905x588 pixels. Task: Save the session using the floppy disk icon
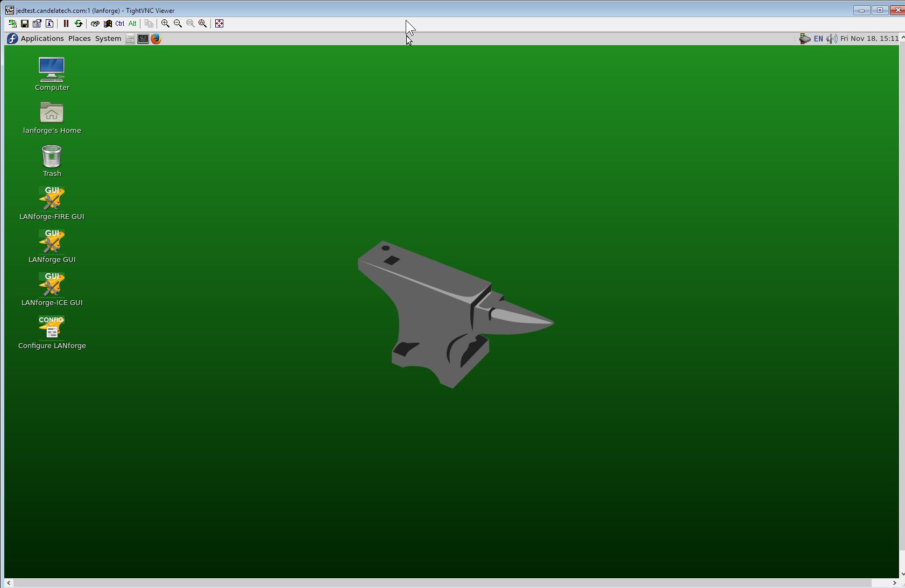click(25, 24)
